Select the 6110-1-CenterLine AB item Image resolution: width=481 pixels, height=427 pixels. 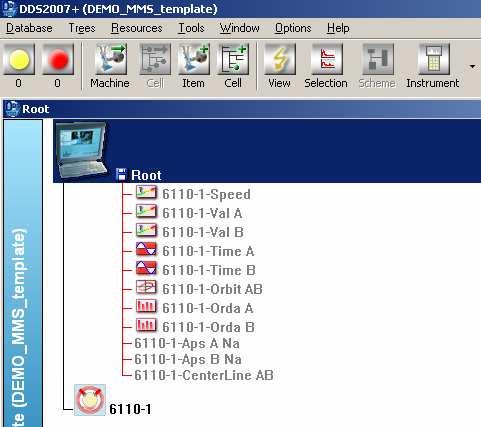pyautogui.click(x=204, y=375)
